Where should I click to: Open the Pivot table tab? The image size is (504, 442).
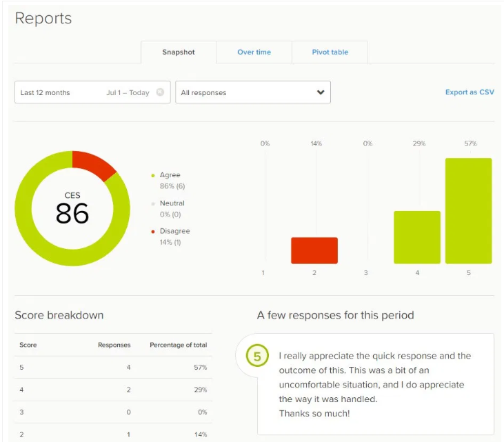tap(330, 52)
